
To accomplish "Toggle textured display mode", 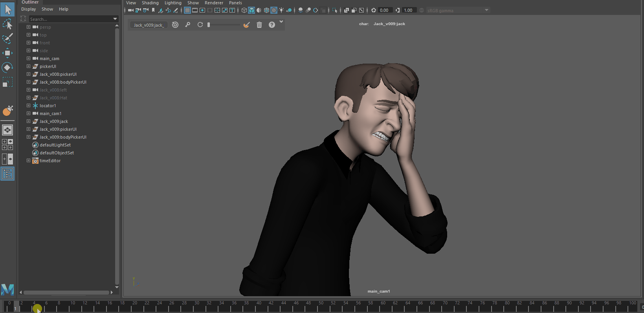I will pos(274,10).
